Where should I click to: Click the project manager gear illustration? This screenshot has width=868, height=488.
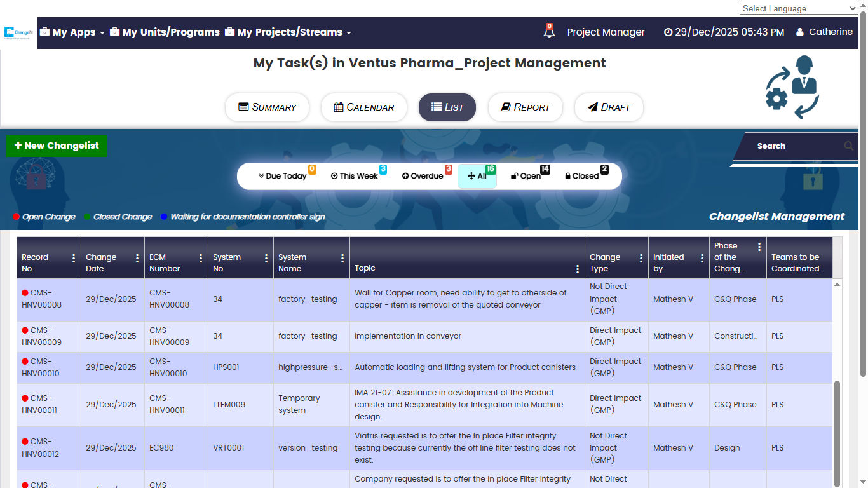pos(792,88)
